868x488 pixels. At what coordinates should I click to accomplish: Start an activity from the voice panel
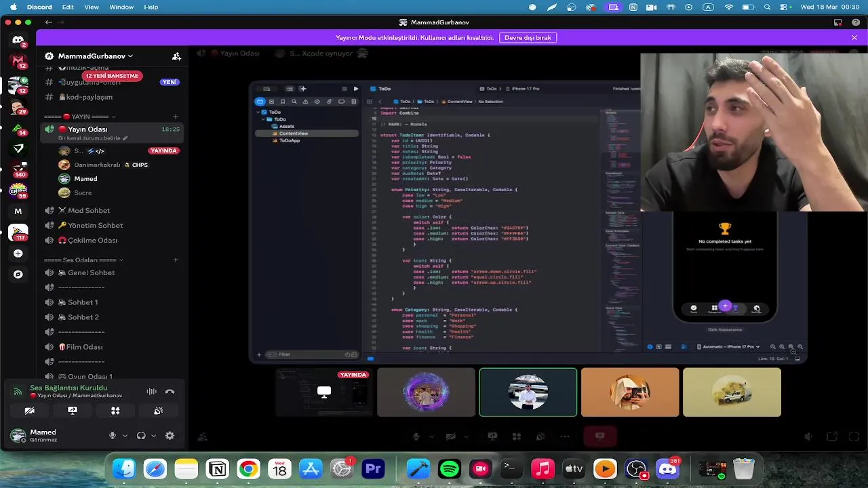(x=115, y=411)
